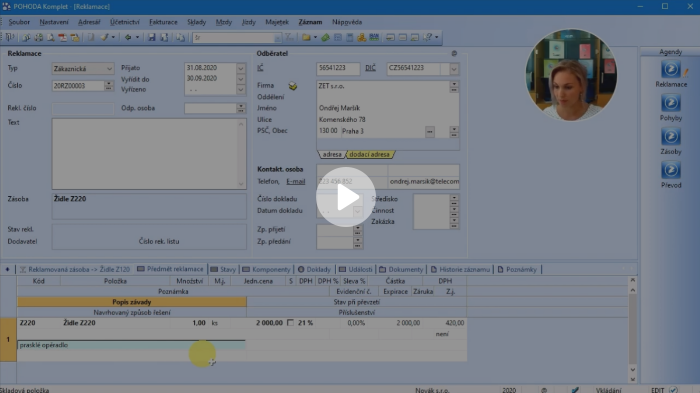Expand the Typ Zákaznická dropdown

tap(109, 69)
